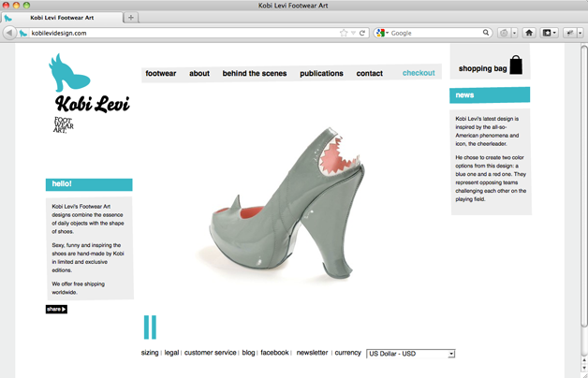Image resolution: width=588 pixels, height=378 pixels.
Task: Open the dropdown beside the last toolbar icon
Action: (x=581, y=33)
